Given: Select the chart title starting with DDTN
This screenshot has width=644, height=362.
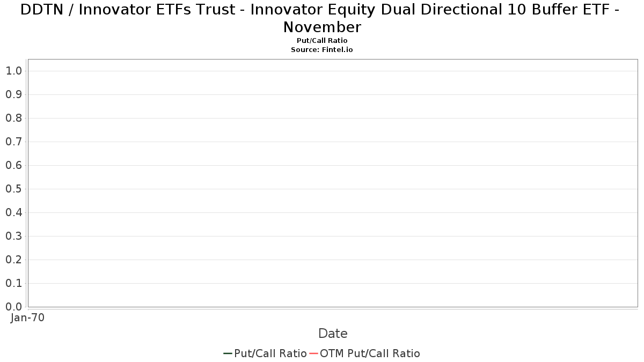Looking at the screenshot, I should 322,18.
